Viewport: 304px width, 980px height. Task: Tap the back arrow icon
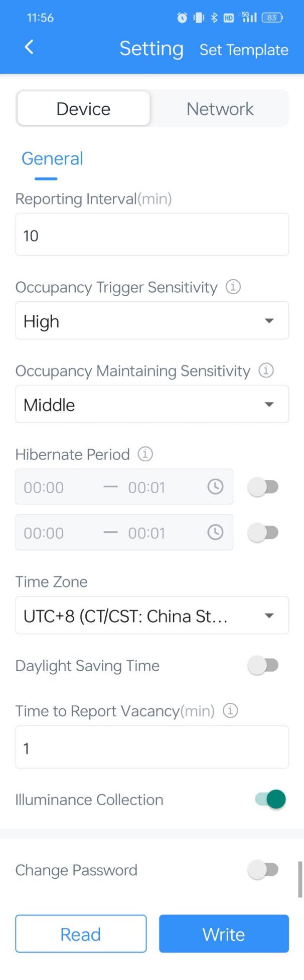point(29,48)
